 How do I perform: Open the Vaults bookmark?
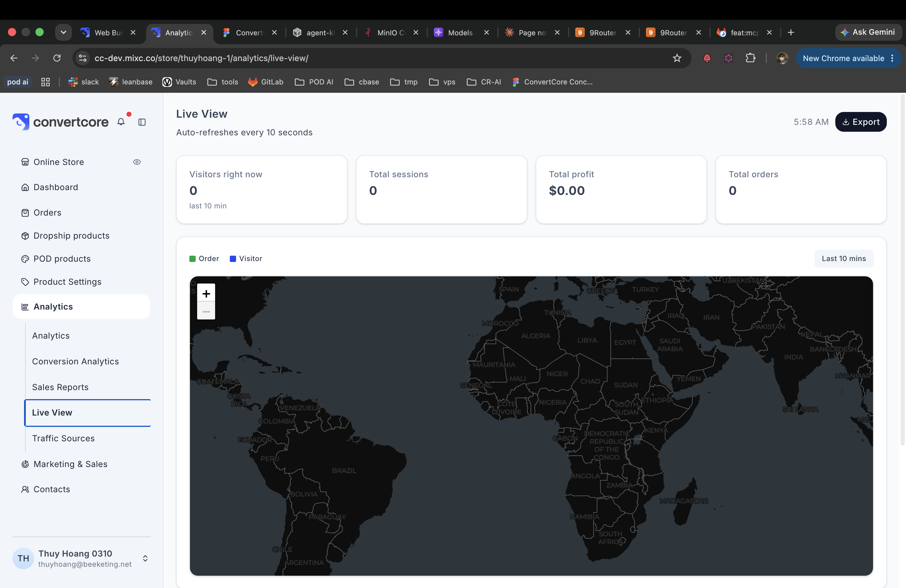pos(179,82)
